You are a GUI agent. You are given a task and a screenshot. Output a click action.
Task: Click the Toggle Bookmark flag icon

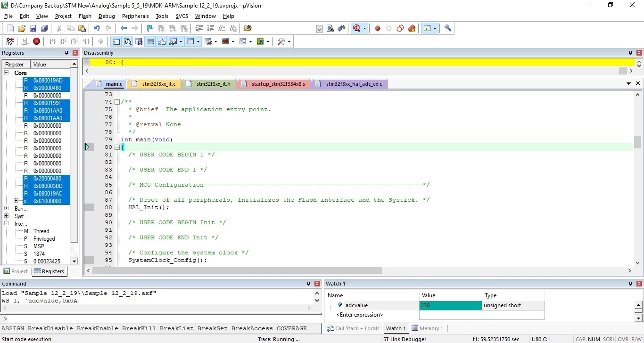tap(149, 28)
